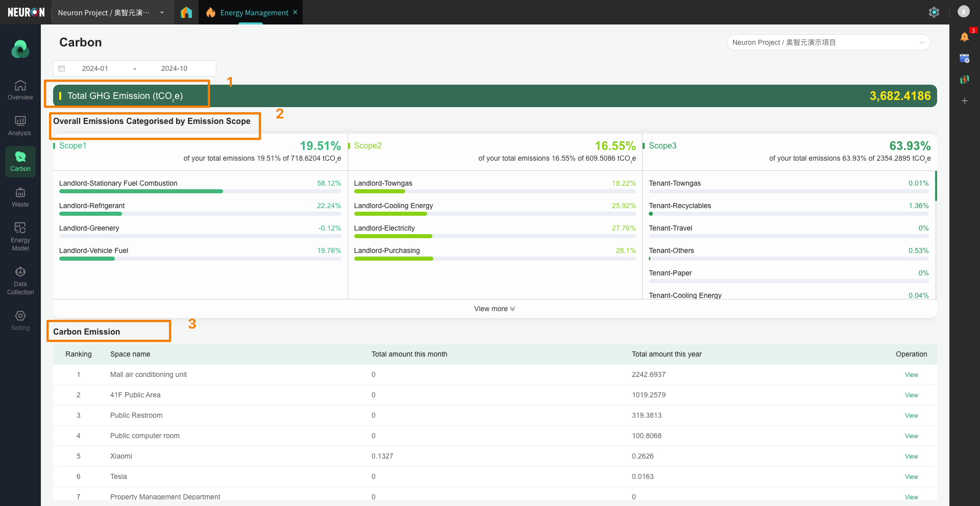Click the Scope1 19.51% percentage
This screenshot has height=506, width=980.
(320, 146)
